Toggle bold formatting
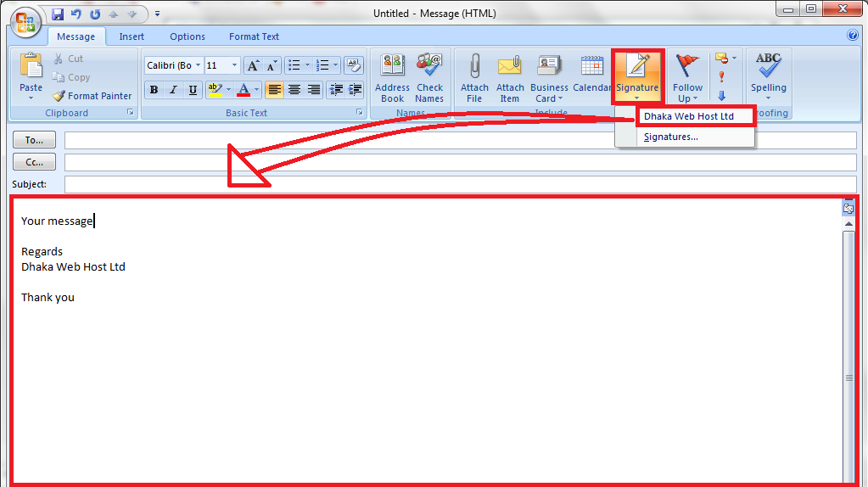 coord(154,90)
